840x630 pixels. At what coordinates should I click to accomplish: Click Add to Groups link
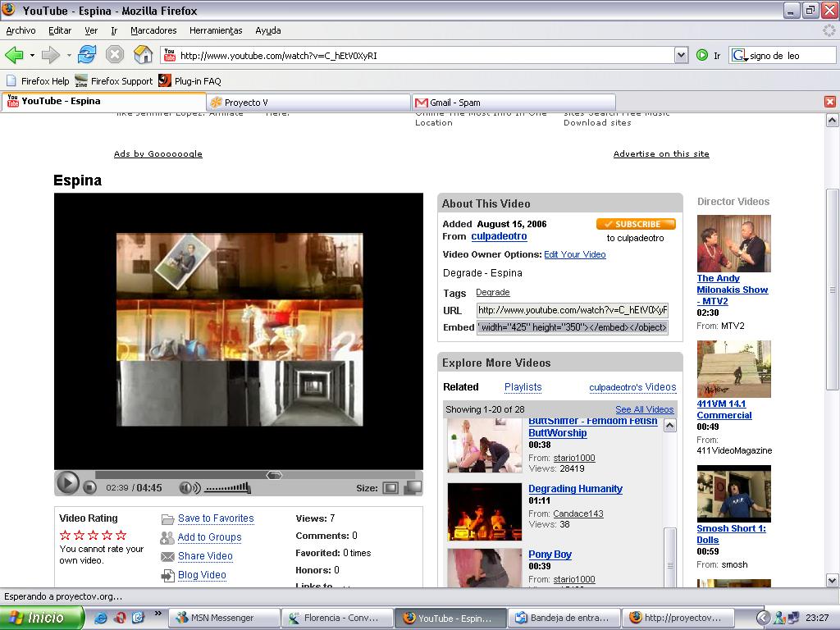point(209,536)
